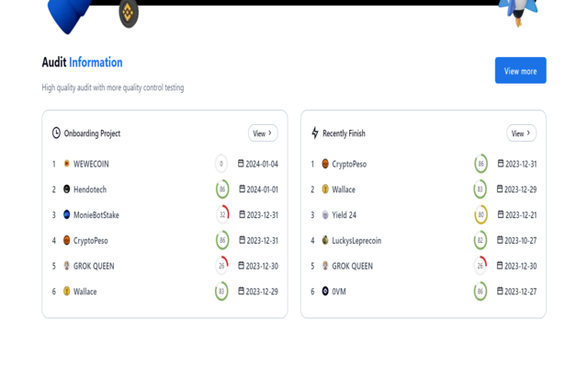Click the red score 32 ring for MonieBotStake
Image resolution: width=588 pixels, height=368 pixels.
pos(221,215)
